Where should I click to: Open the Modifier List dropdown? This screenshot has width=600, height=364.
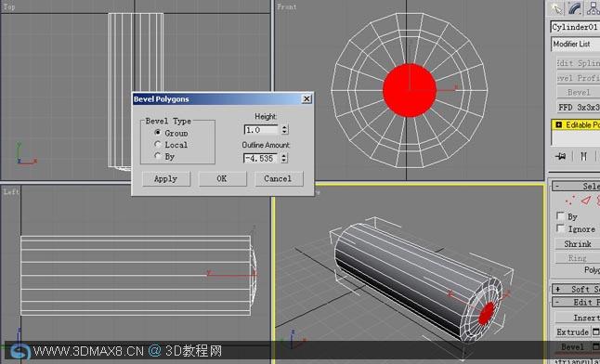576,44
